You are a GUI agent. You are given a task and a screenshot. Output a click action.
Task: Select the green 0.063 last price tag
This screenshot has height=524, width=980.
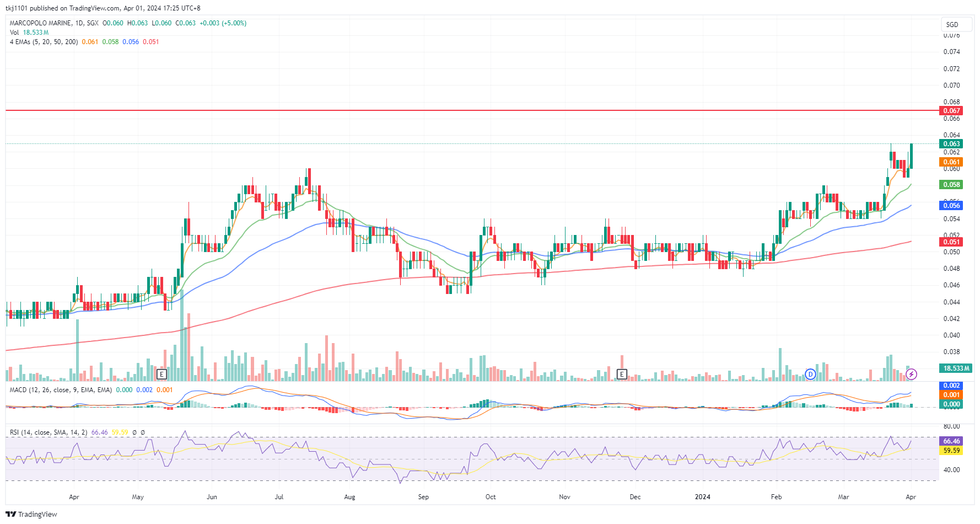pos(951,143)
